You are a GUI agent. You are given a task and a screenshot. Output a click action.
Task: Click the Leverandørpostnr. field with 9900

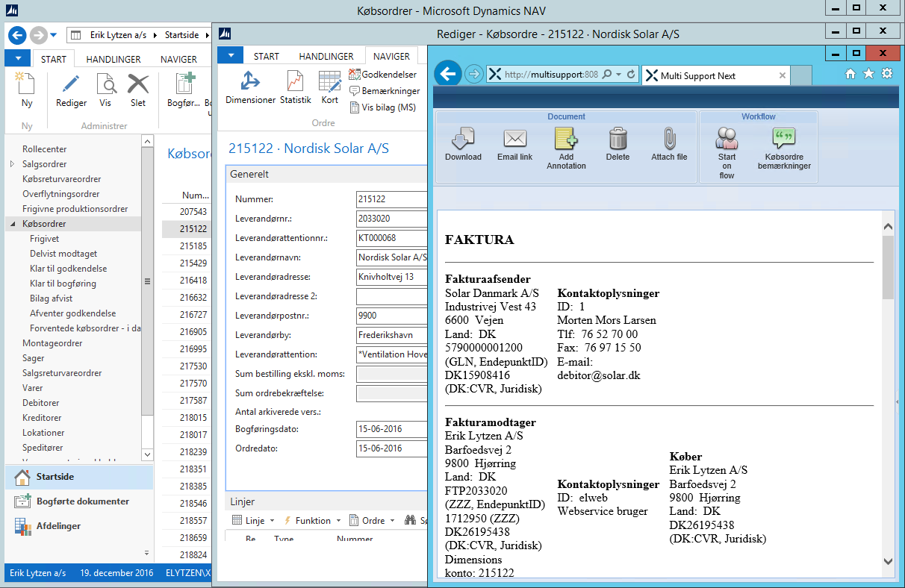coord(391,316)
